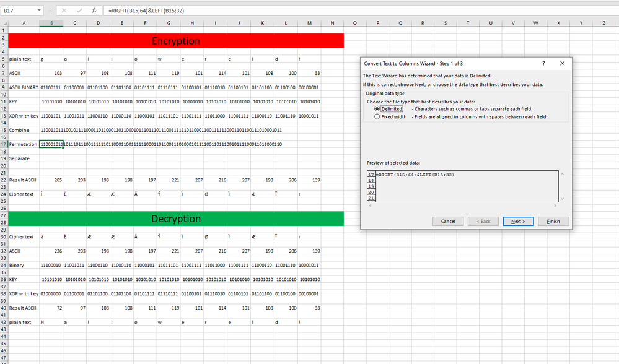Click cell M7 with value 33
Viewport: 619px width, 364px height.
pos(309,73)
